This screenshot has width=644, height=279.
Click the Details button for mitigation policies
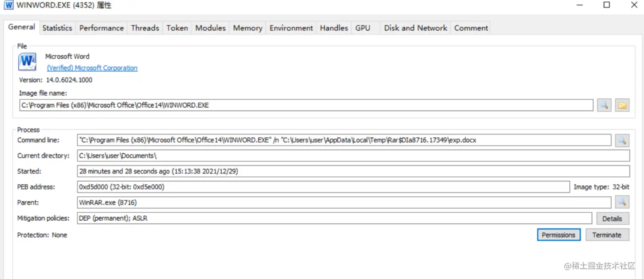[x=612, y=218]
